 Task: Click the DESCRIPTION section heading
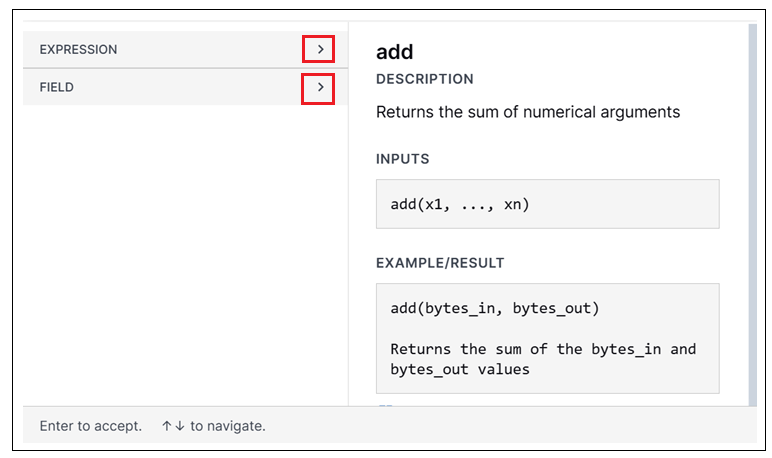pos(424,79)
